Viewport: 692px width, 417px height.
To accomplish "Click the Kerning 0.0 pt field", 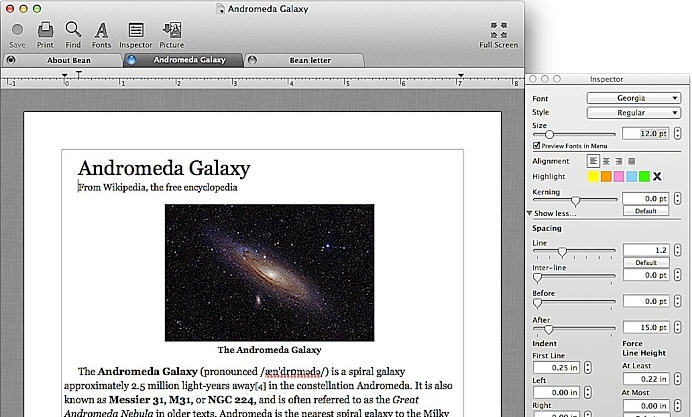I will tap(646, 199).
